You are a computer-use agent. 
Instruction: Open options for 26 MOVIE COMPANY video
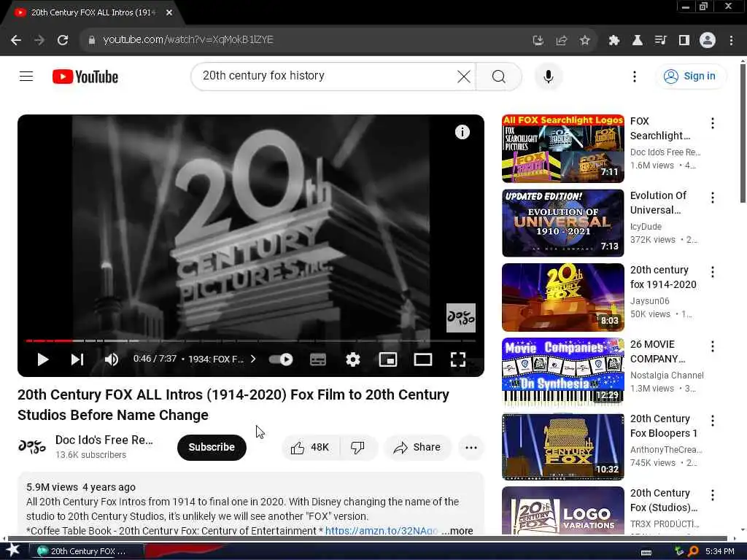click(712, 346)
